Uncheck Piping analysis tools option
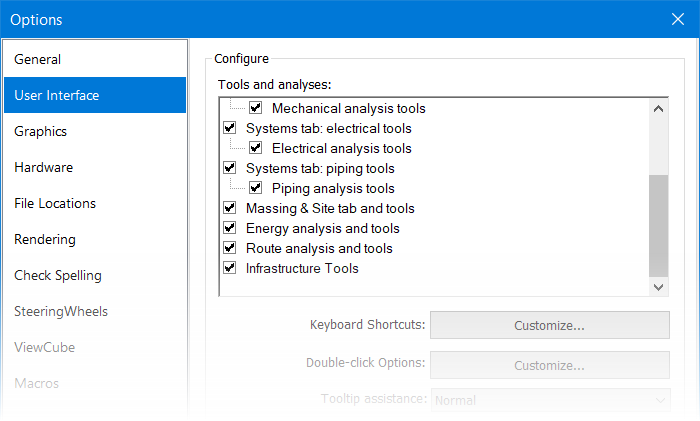This screenshot has height=421, width=700. [x=255, y=188]
